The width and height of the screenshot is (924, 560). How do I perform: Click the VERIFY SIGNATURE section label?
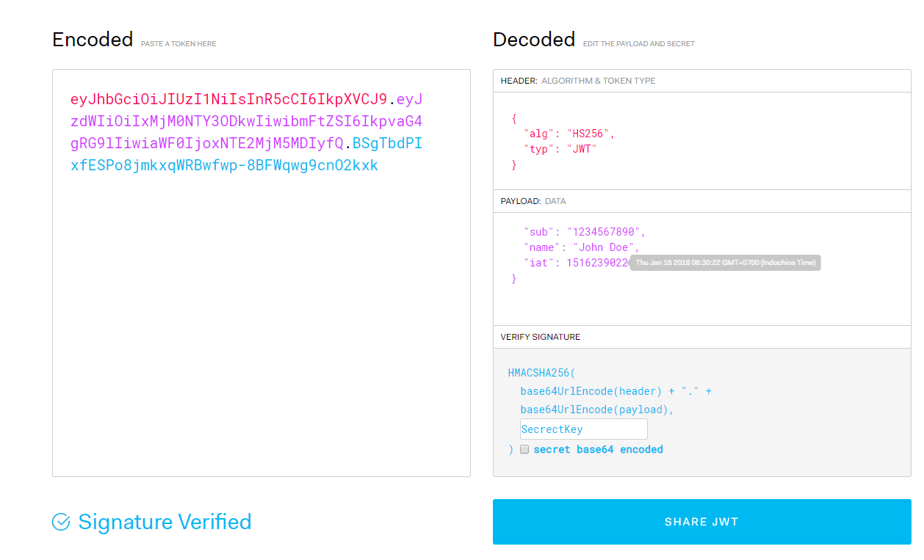(541, 337)
